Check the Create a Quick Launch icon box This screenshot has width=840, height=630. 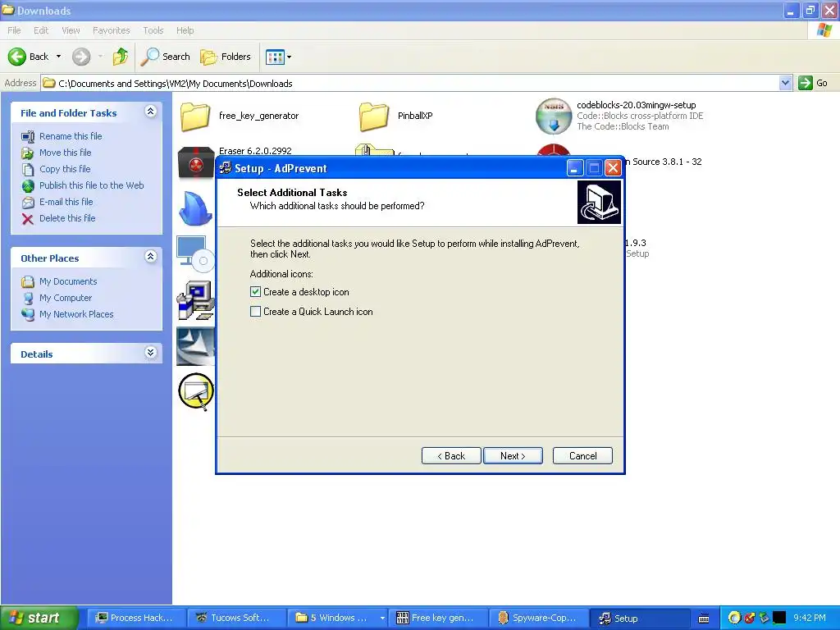(256, 311)
